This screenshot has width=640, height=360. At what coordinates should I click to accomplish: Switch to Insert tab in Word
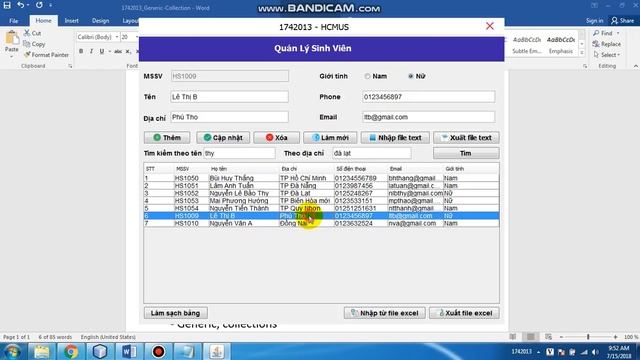click(71, 20)
